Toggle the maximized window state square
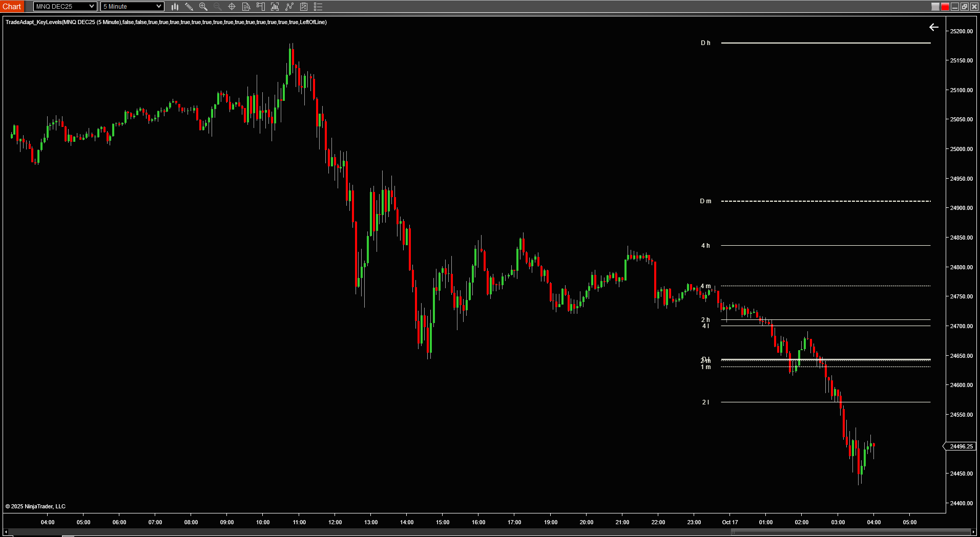The image size is (980, 537). coord(966,7)
